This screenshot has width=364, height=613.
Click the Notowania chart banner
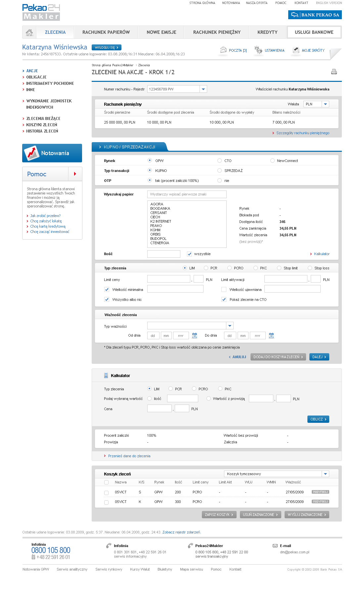(x=52, y=153)
